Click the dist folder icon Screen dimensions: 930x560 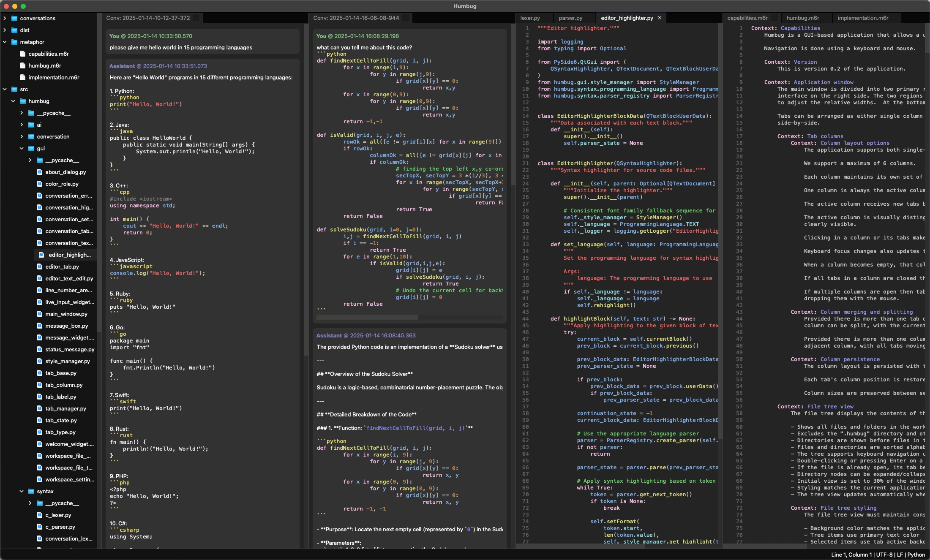click(14, 30)
